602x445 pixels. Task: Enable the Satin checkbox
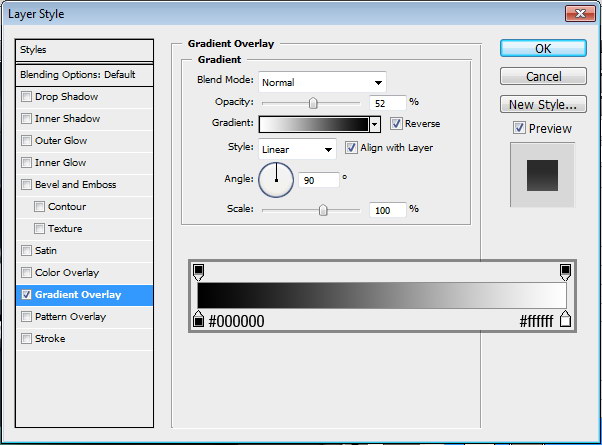click(x=26, y=250)
